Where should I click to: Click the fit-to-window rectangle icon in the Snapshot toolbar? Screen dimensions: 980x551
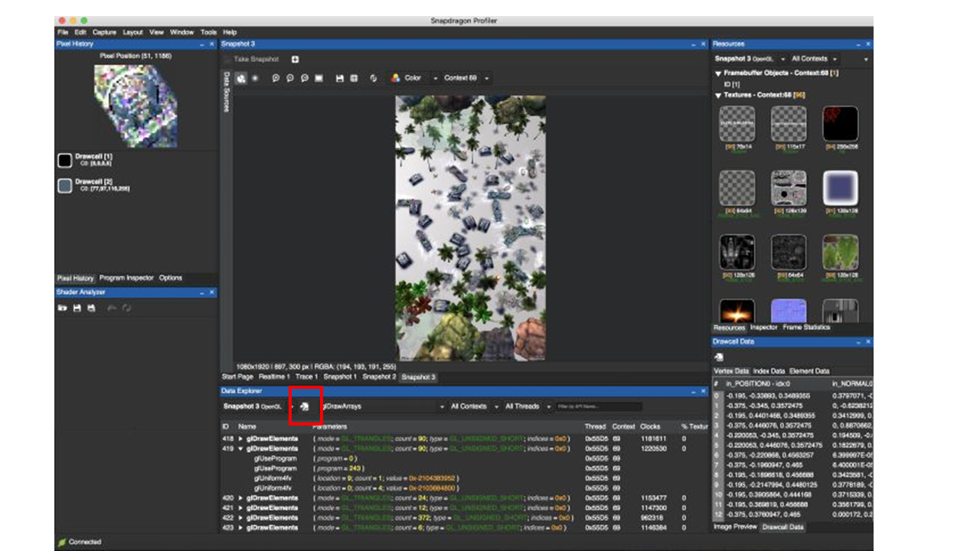[x=318, y=78]
